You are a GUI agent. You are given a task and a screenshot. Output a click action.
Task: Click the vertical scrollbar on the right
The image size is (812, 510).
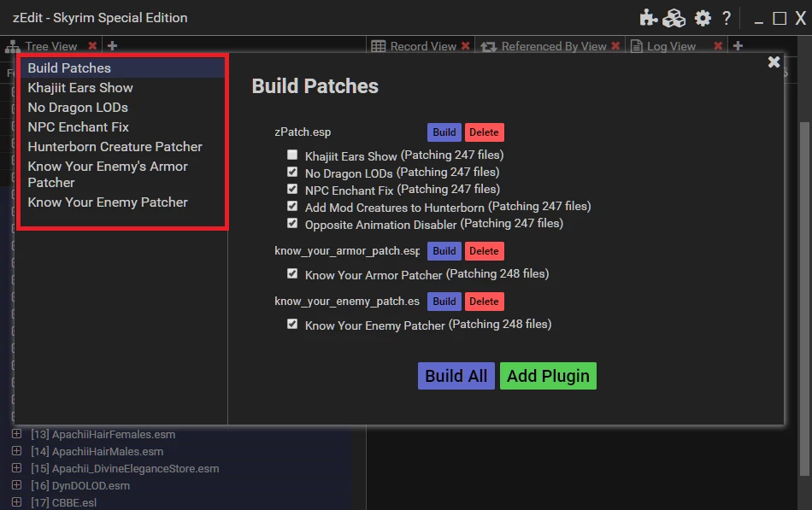804,299
